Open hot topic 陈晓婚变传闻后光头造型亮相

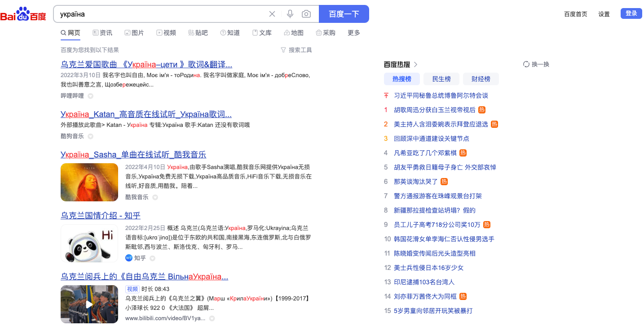[x=435, y=253]
